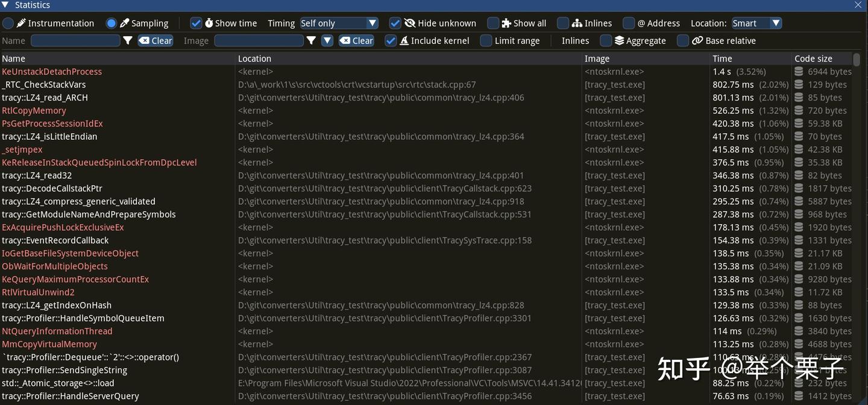Viewport: 868px width, 405px height.
Task: Sort by the Time column header
Action: coord(751,58)
